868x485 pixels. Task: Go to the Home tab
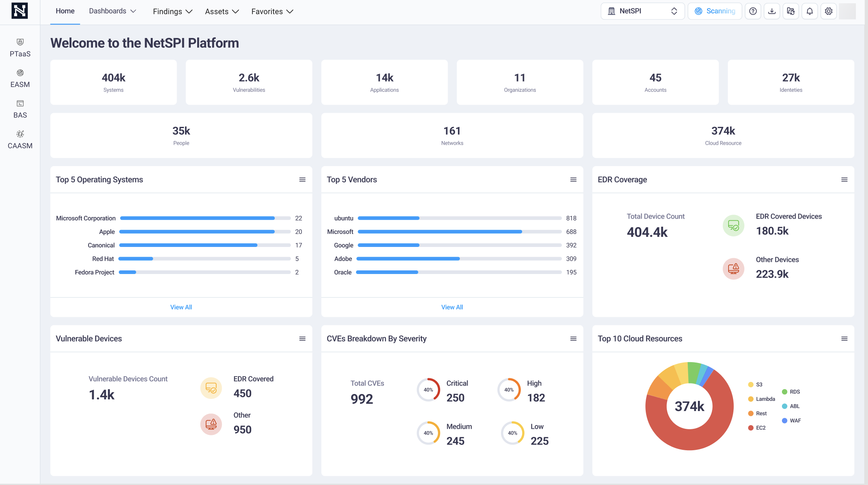(65, 11)
